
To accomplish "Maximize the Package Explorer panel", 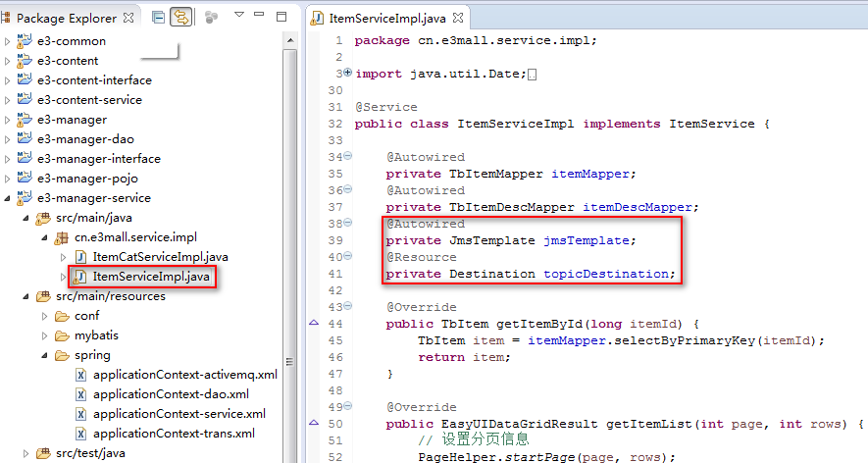I will (x=281, y=17).
